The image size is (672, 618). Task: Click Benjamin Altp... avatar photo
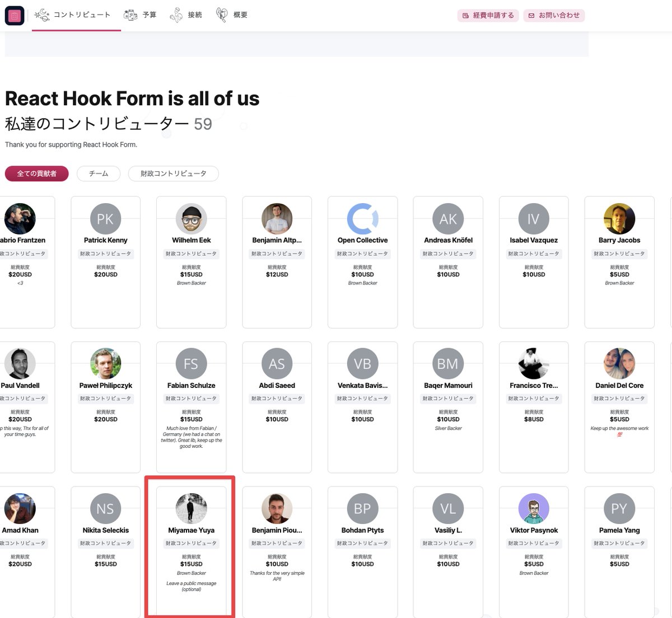click(x=277, y=219)
